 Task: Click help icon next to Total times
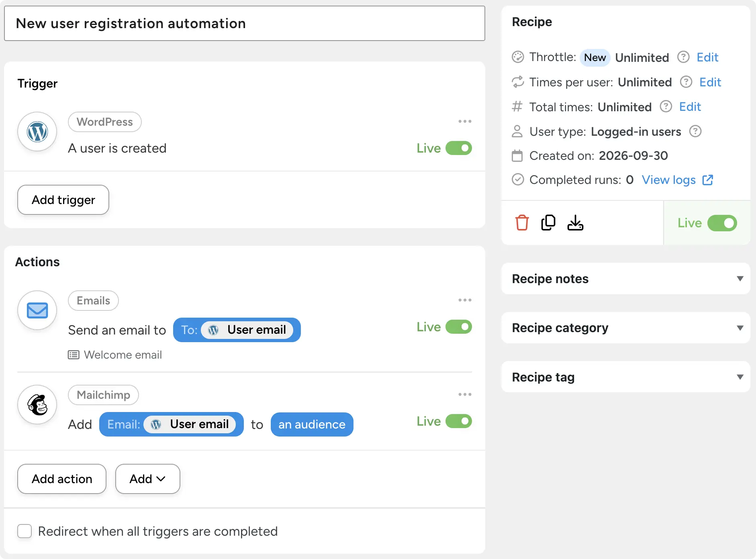666,106
